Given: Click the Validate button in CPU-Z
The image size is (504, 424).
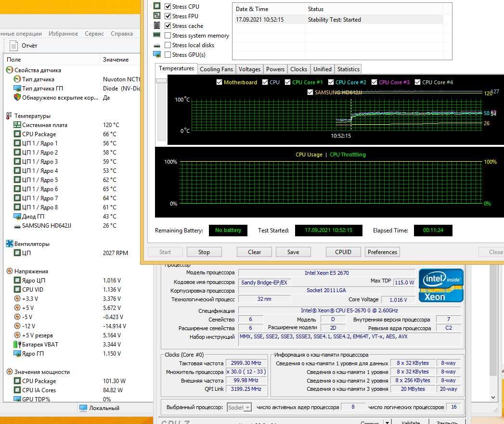Looking at the screenshot, I should coord(411,422).
